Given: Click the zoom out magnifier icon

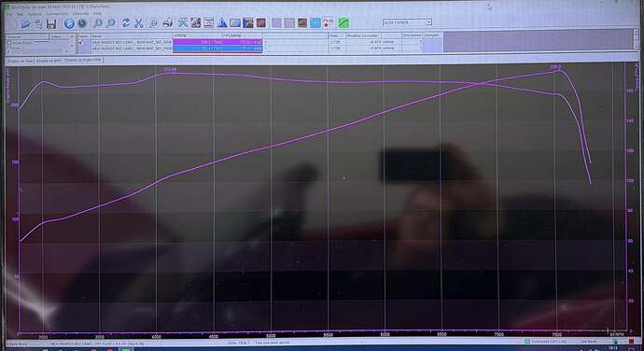Looking at the screenshot, I should (110, 23).
